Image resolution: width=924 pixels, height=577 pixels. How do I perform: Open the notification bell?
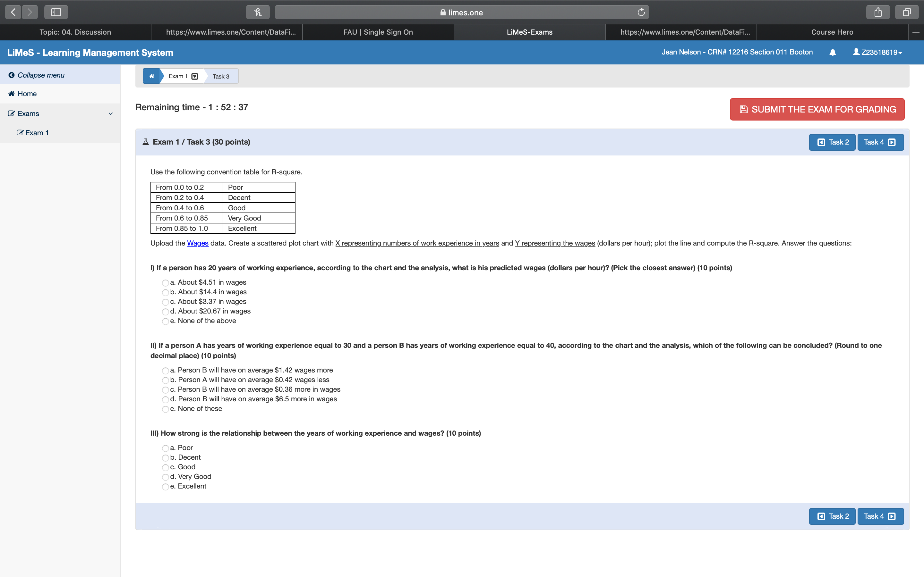[832, 52]
